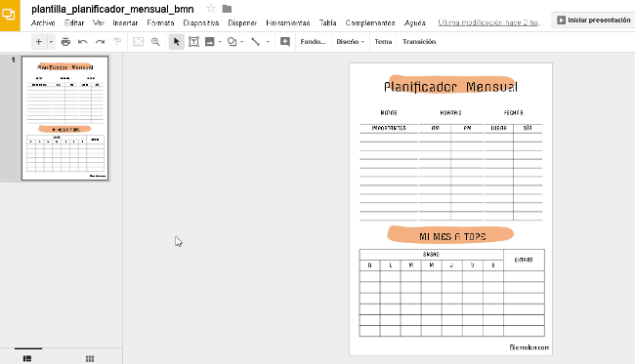Select the MI MES A TOPE heading
This screenshot has height=364, width=635.
click(452, 236)
